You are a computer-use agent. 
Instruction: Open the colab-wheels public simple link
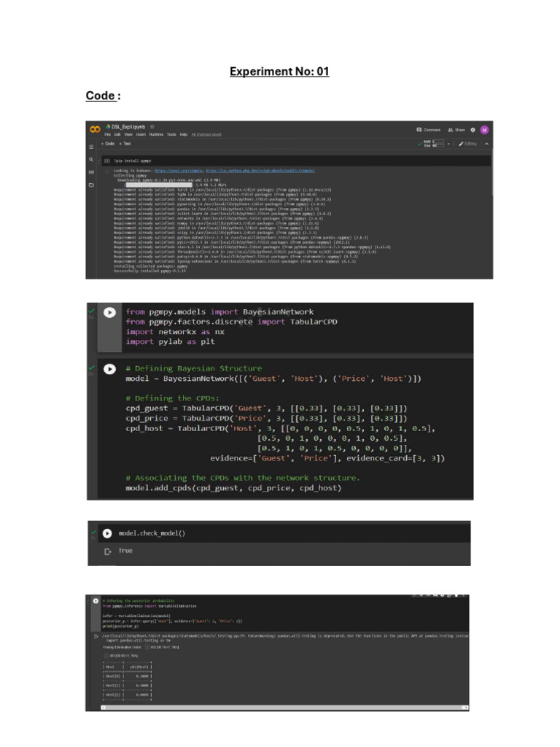coord(260,170)
